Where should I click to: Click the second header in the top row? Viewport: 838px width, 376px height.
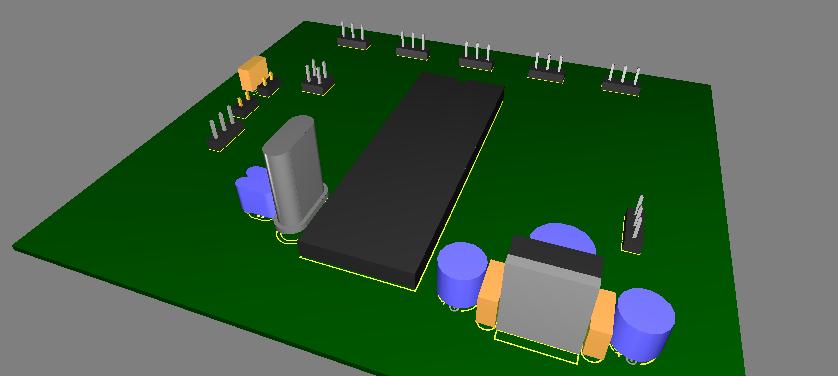click(x=413, y=45)
